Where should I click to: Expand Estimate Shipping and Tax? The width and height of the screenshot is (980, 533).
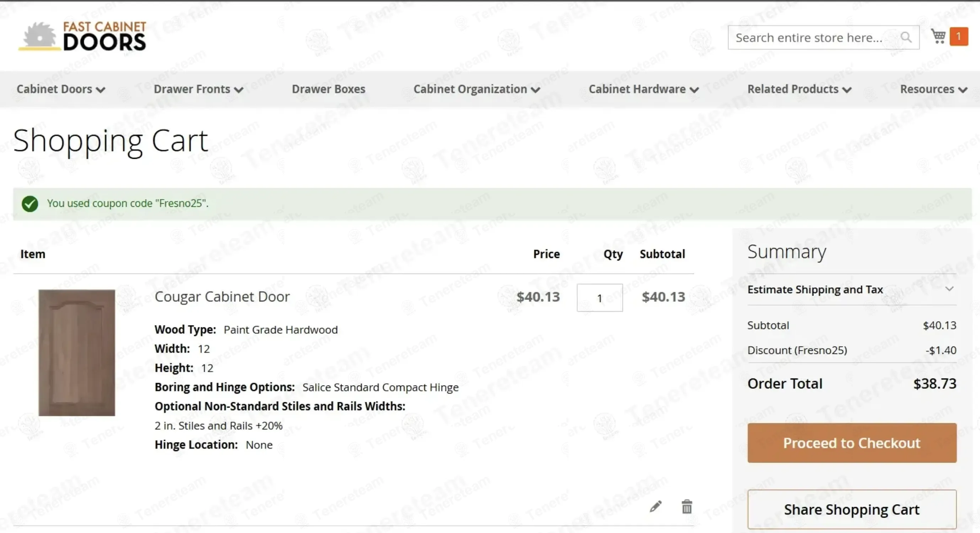852,290
